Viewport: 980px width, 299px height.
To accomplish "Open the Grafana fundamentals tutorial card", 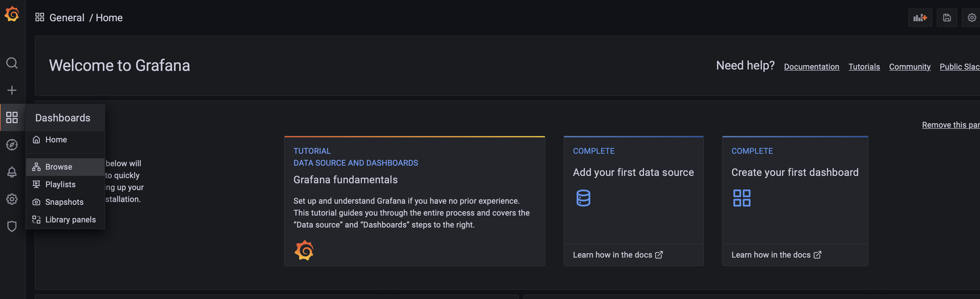I will (414, 201).
